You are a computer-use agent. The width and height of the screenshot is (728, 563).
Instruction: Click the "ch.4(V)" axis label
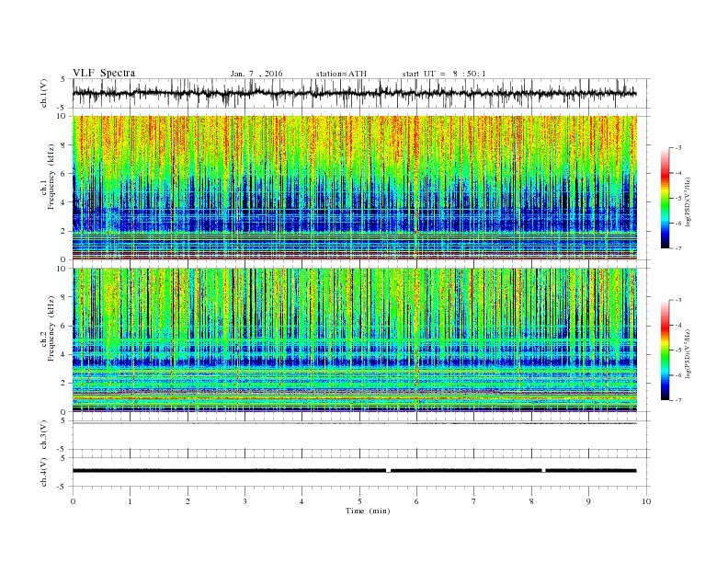point(44,472)
